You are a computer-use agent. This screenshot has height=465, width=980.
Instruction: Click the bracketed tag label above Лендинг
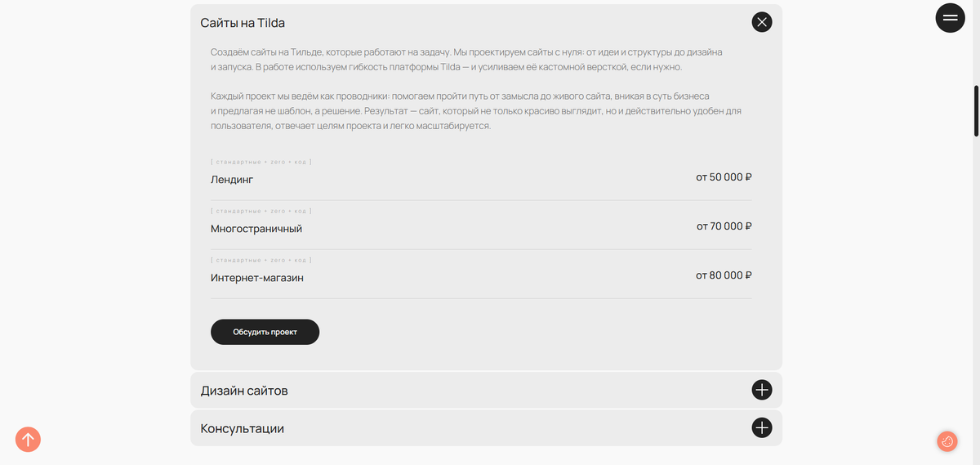click(x=261, y=162)
